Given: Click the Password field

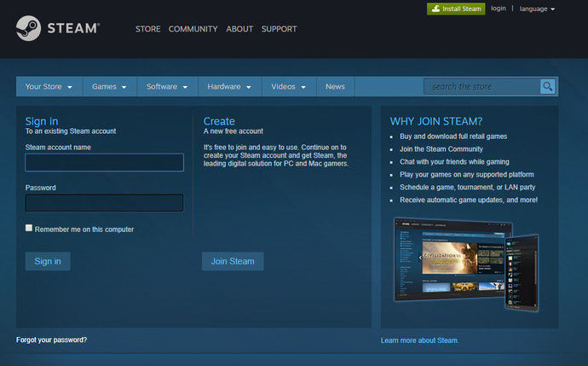Looking at the screenshot, I should (104, 203).
